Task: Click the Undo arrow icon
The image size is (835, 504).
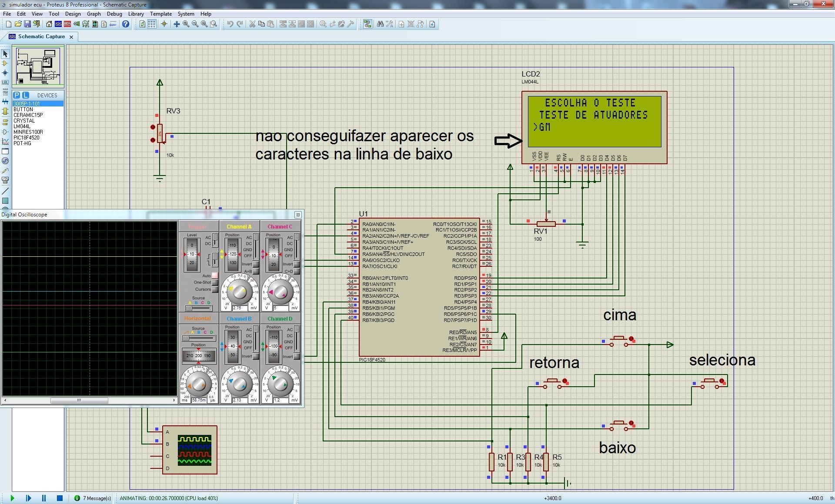Action: (x=230, y=24)
